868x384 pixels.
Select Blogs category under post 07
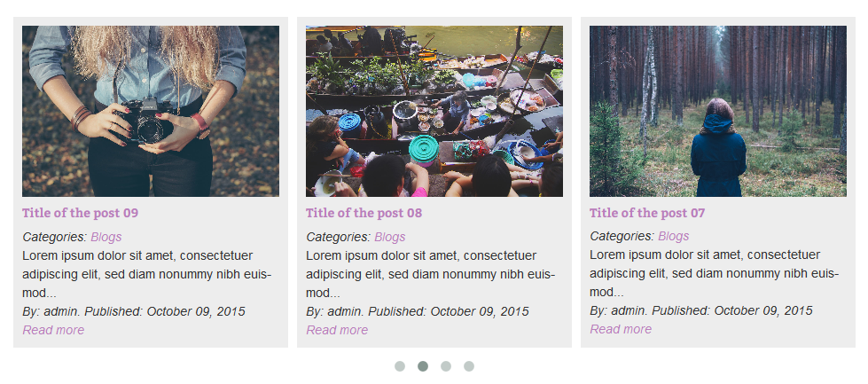tap(674, 237)
